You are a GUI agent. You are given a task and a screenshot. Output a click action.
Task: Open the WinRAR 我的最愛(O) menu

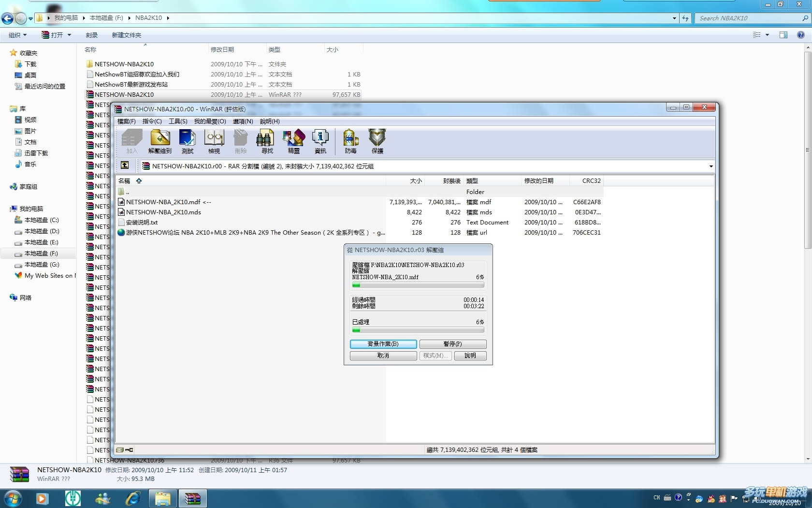210,121
